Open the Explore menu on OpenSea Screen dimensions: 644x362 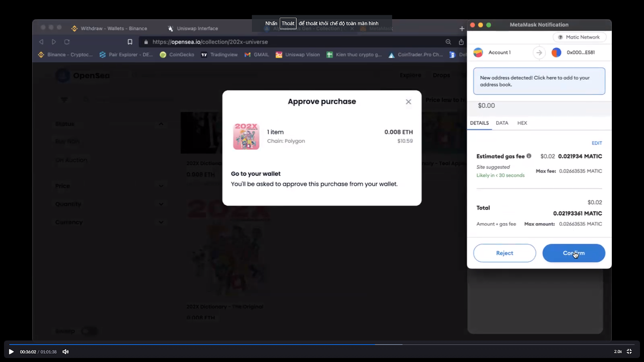point(410,75)
